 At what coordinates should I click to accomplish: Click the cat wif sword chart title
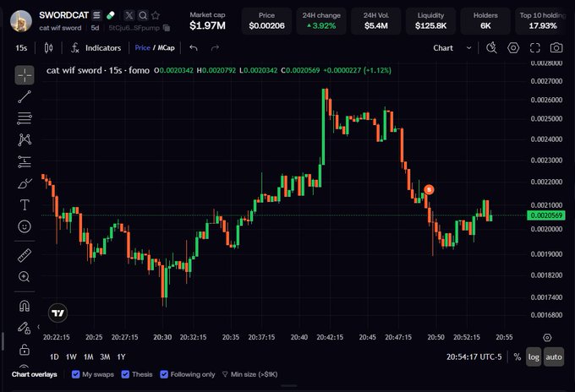(97, 70)
